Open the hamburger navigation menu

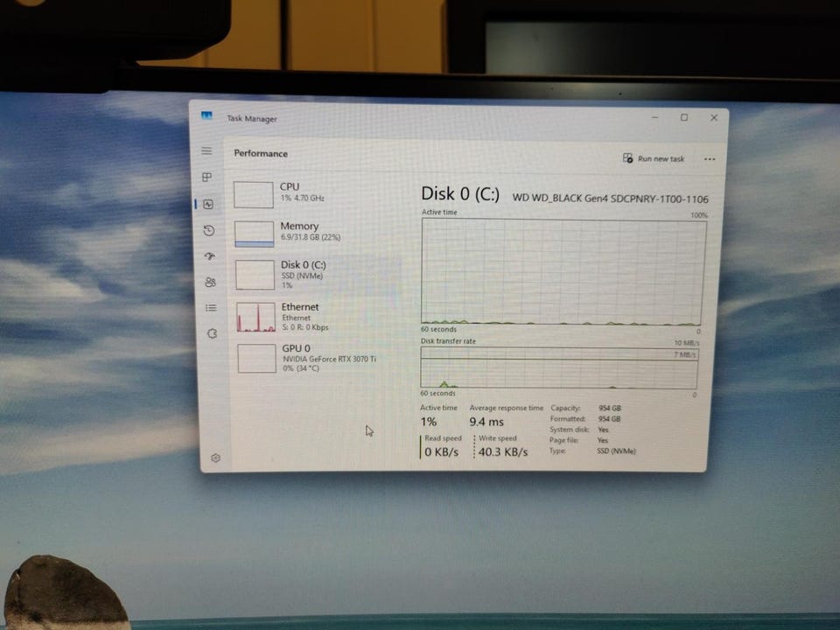pos(206,151)
